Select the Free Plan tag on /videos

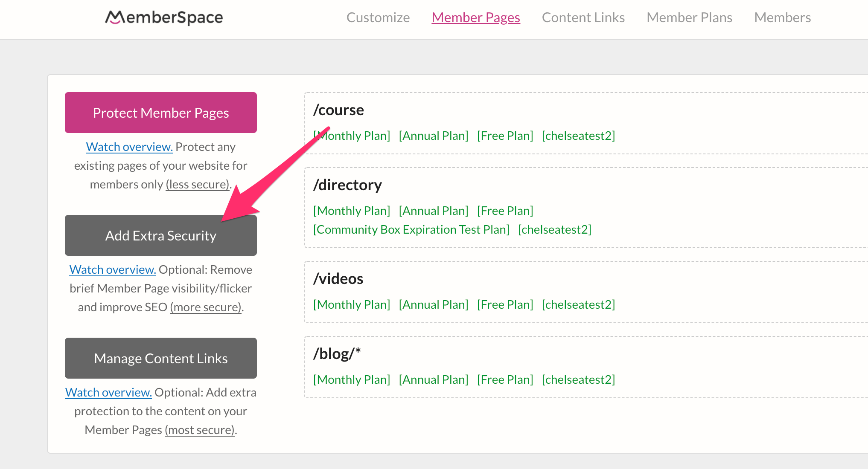click(505, 304)
